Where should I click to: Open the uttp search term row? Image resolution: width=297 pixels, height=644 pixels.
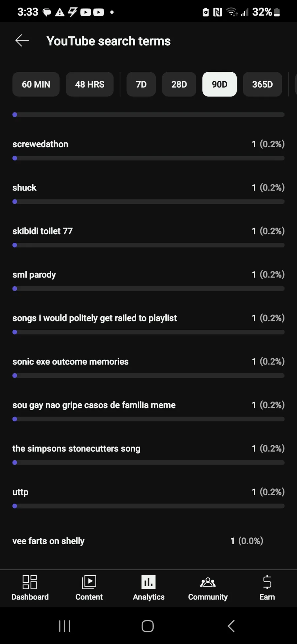coord(148,497)
